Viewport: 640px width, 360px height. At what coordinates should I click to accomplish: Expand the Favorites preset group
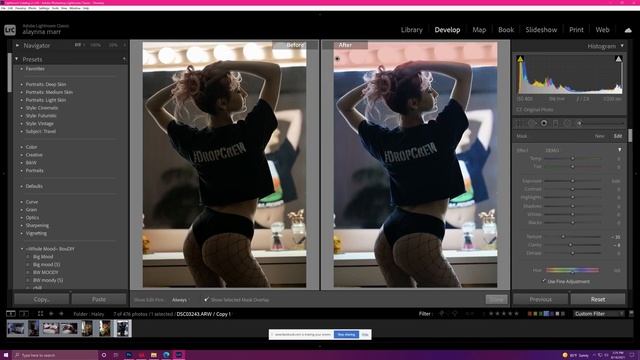tap(22, 69)
